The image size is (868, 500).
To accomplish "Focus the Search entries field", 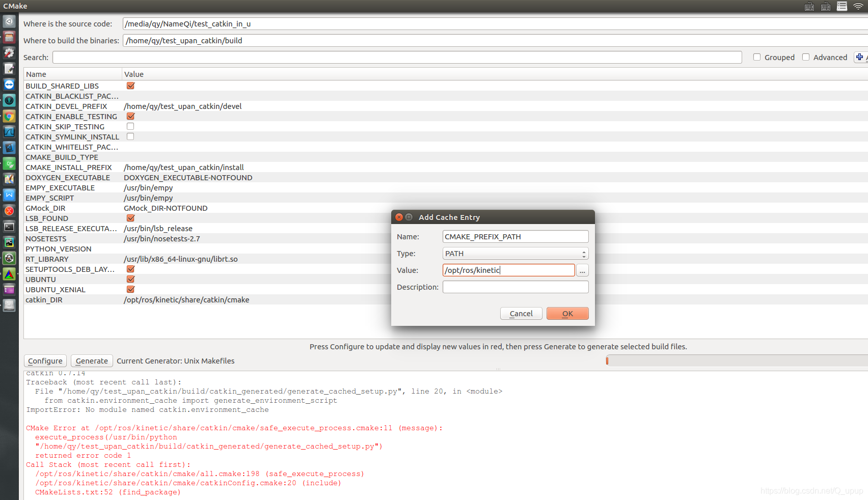I will pos(397,58).
